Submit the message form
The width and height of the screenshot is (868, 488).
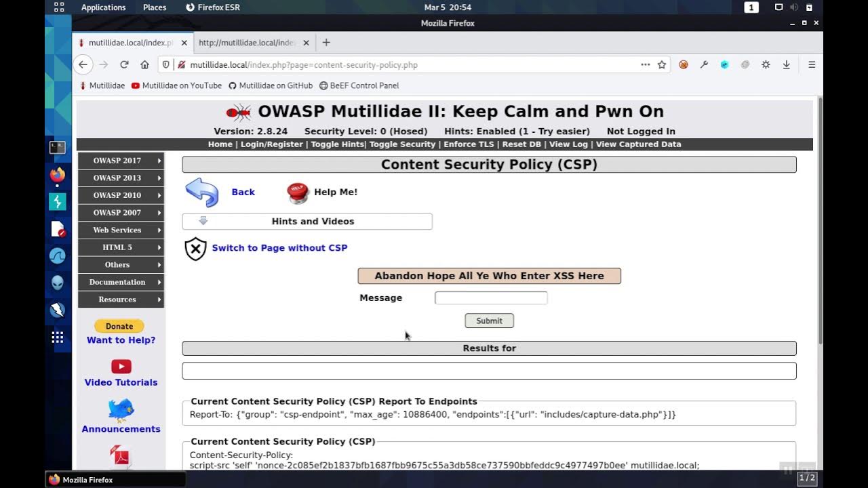tap(489, 321)
